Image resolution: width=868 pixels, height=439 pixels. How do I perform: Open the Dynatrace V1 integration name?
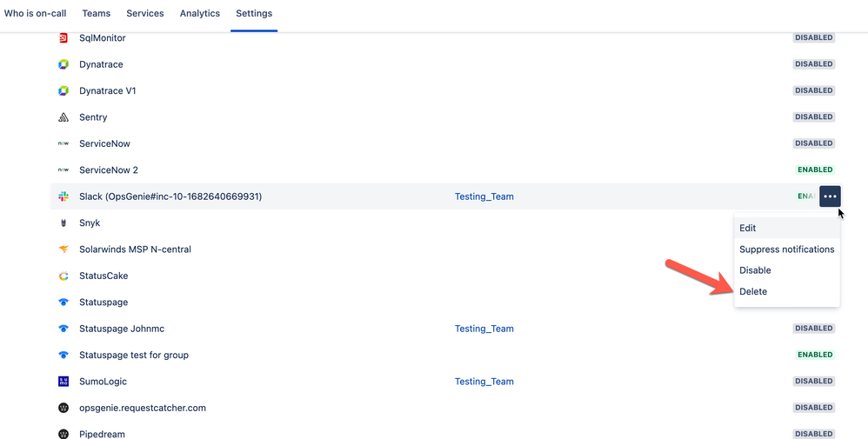pyautogui.click(x=107, y=90)
